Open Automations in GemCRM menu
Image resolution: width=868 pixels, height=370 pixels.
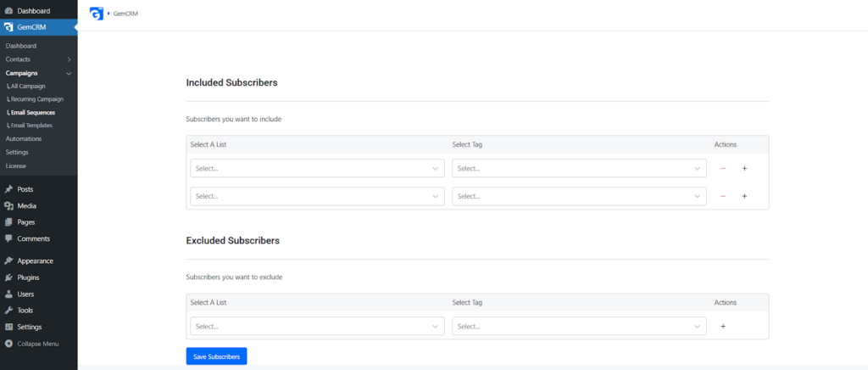click(24, 138)
